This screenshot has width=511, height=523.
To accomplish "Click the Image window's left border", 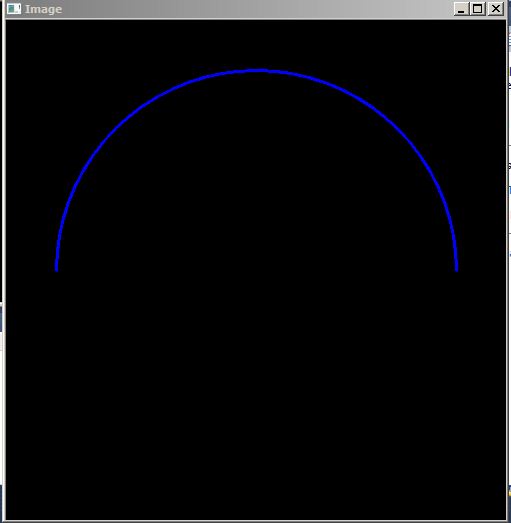I will [x=4, y=260].
